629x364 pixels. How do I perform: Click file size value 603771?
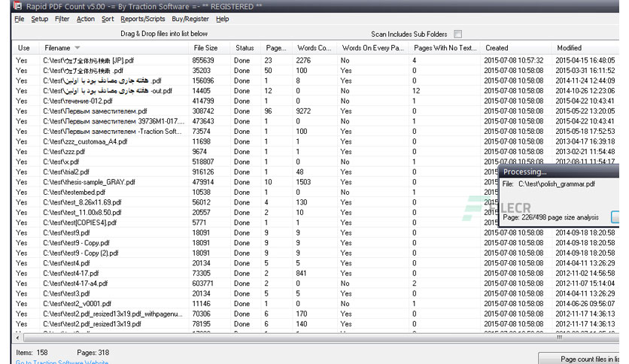pyautogui.click(x=203, y=284)
